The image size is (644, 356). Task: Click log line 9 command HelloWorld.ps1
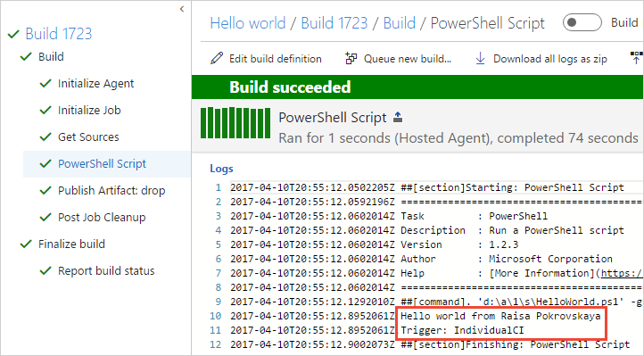522,302
